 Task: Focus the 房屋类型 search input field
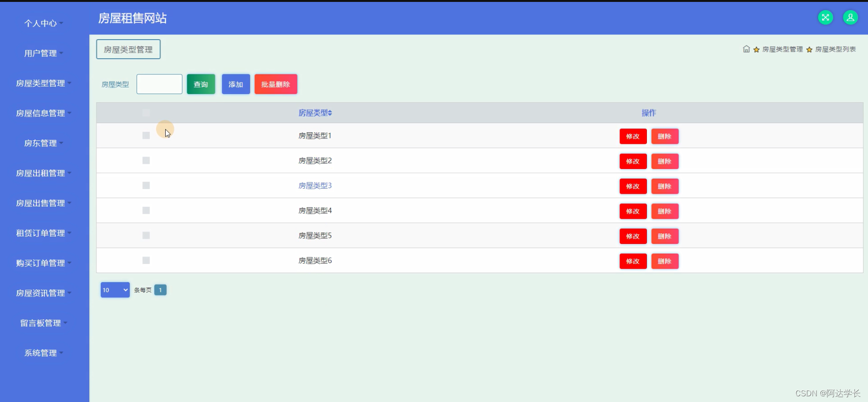click(159, 84)
